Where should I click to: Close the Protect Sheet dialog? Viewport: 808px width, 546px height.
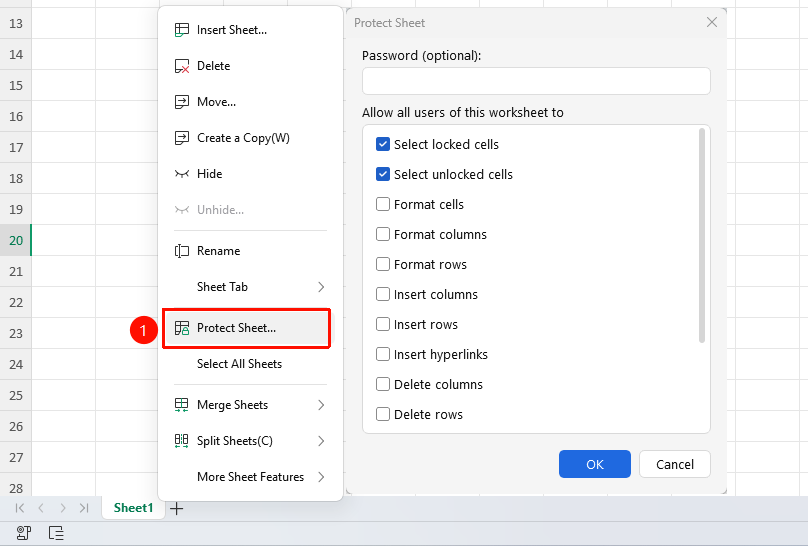pos(712,22)
